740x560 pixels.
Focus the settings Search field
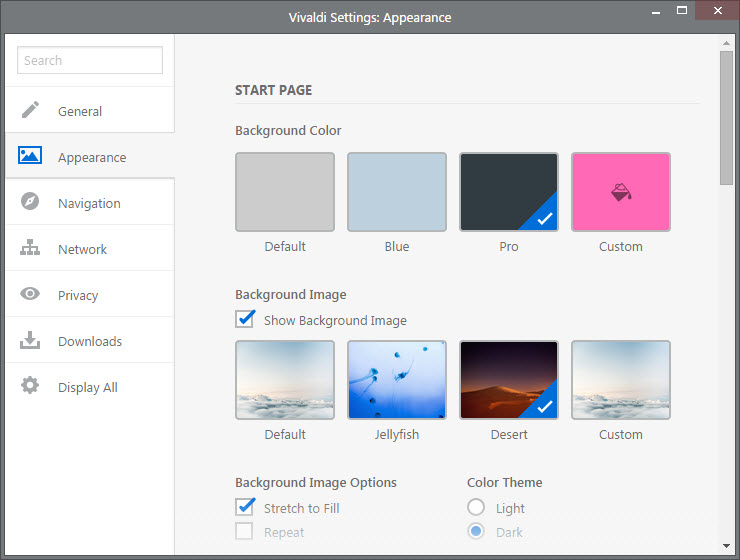90,60
